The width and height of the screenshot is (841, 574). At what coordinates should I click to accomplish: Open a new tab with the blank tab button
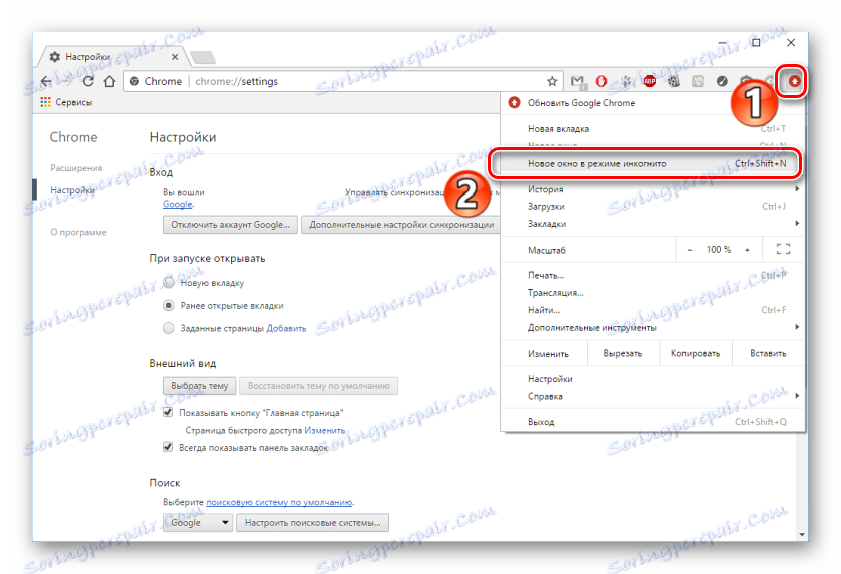(x=203, y=57)
